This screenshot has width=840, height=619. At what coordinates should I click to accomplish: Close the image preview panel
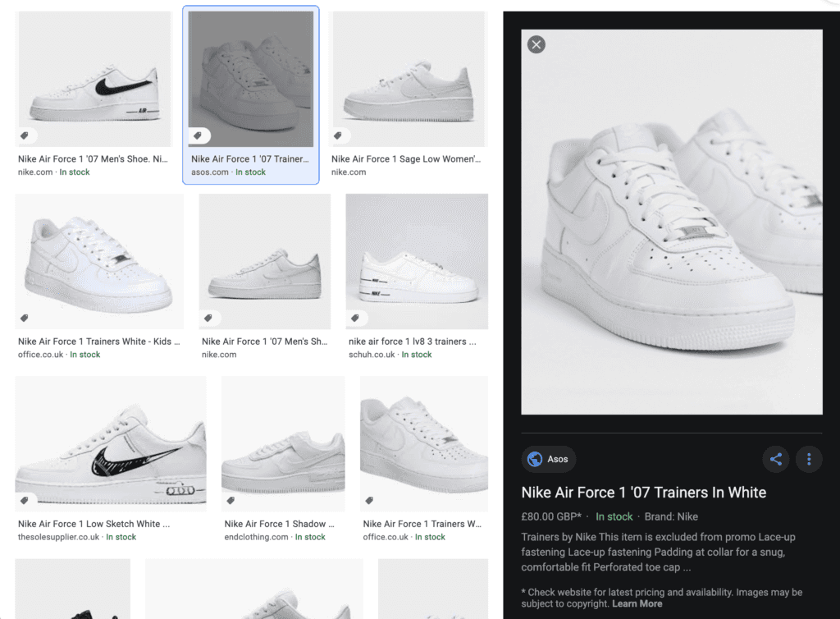click(536, 44)
